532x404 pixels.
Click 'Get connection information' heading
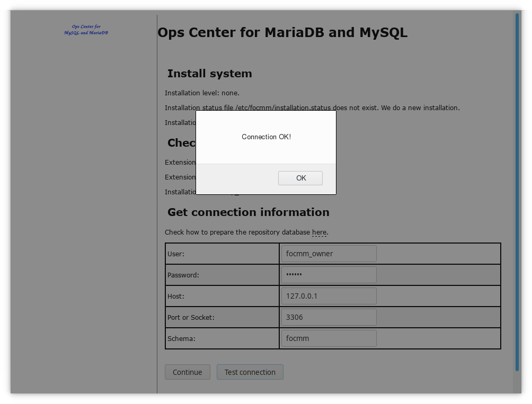point(249,212)
